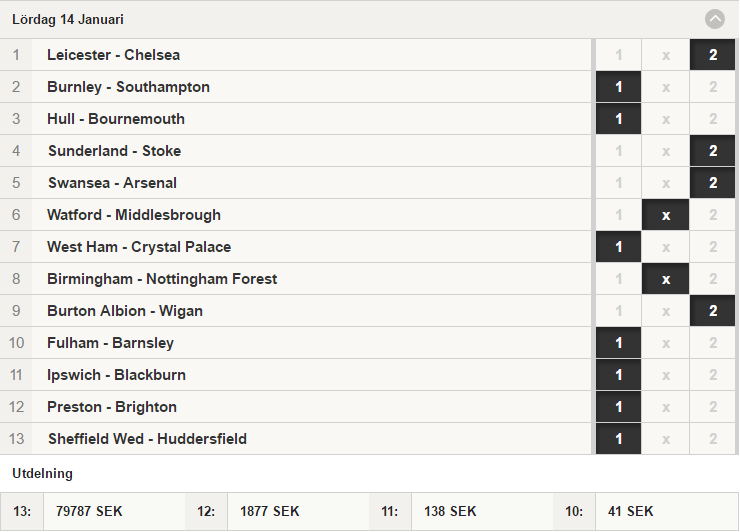Toggle the 2 pick for Burton Albion - Wigan
The height and width of the screenshot is (532, 740).
click(x=713, y=311)
